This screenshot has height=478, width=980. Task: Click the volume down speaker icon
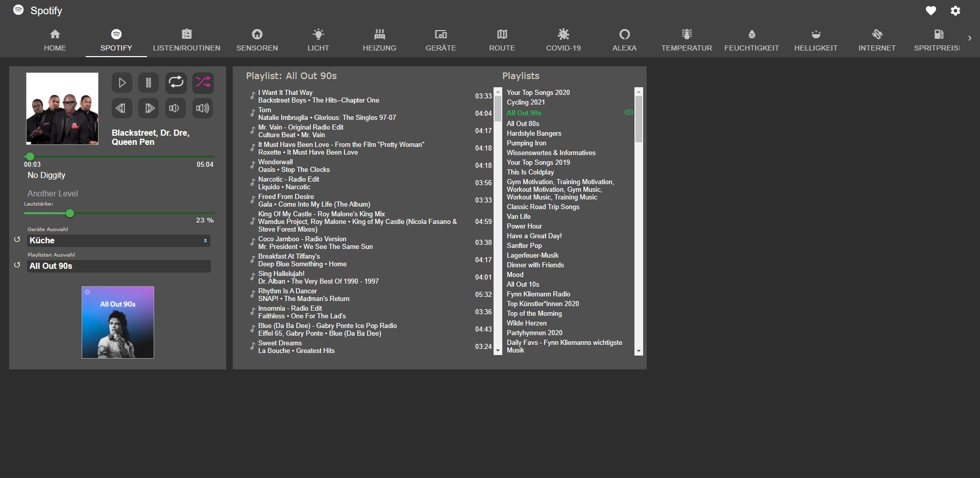click(x=176, y=108)
